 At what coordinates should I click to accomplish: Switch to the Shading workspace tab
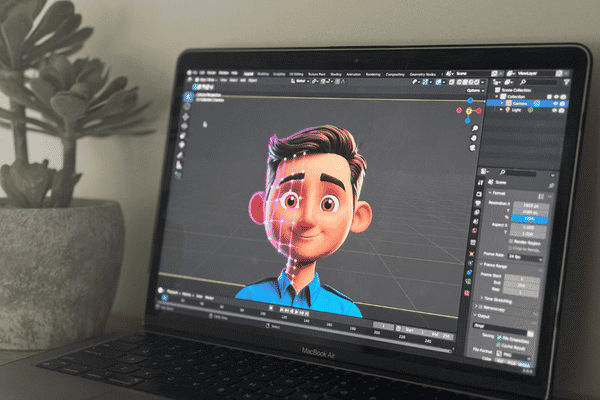point(336,74)
